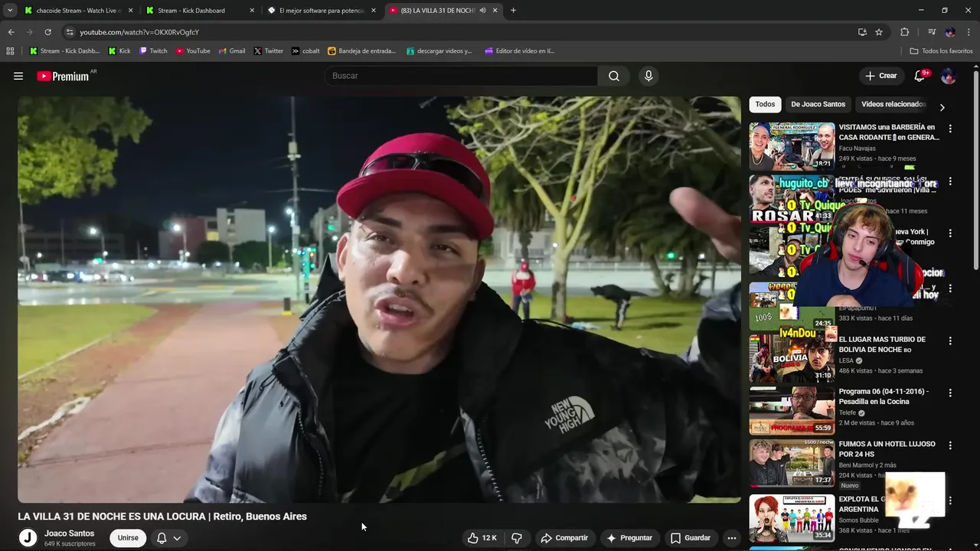Click the search magnifier button
The height and width of the screenshot is (551, 980).
click(613, 76)
